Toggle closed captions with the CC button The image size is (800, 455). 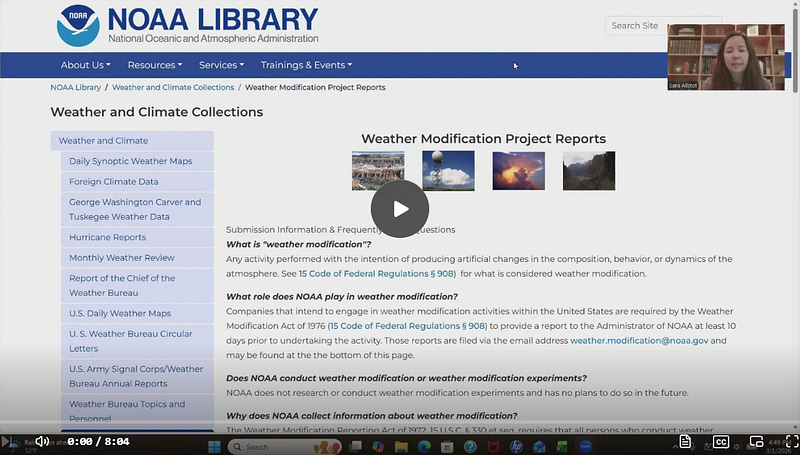721,442
